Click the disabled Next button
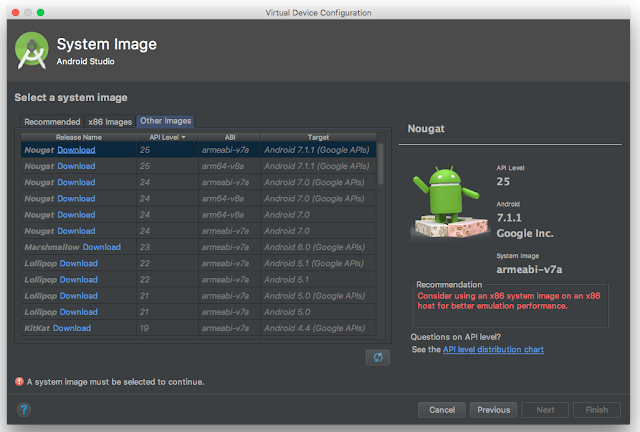 545,410
